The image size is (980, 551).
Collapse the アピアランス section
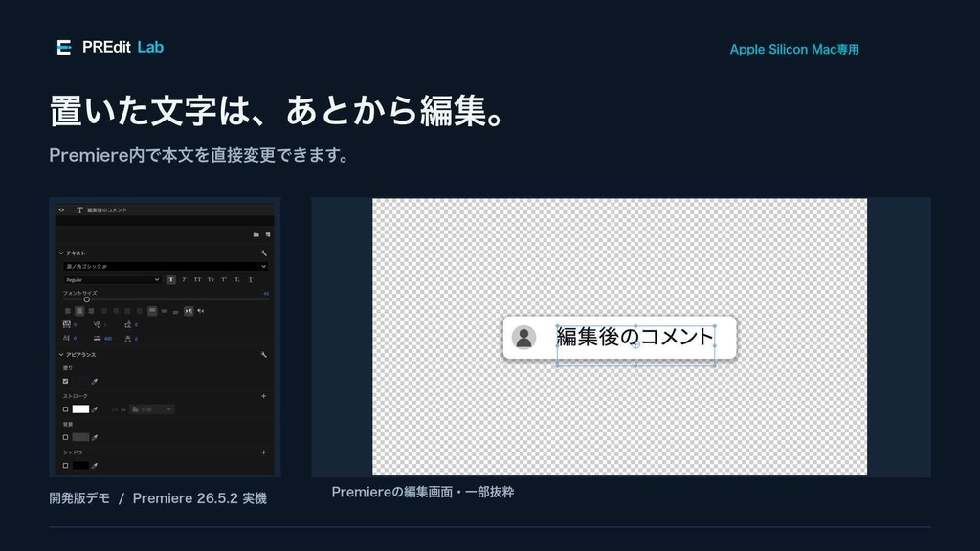pyautogui.click(x=61, y=355)
